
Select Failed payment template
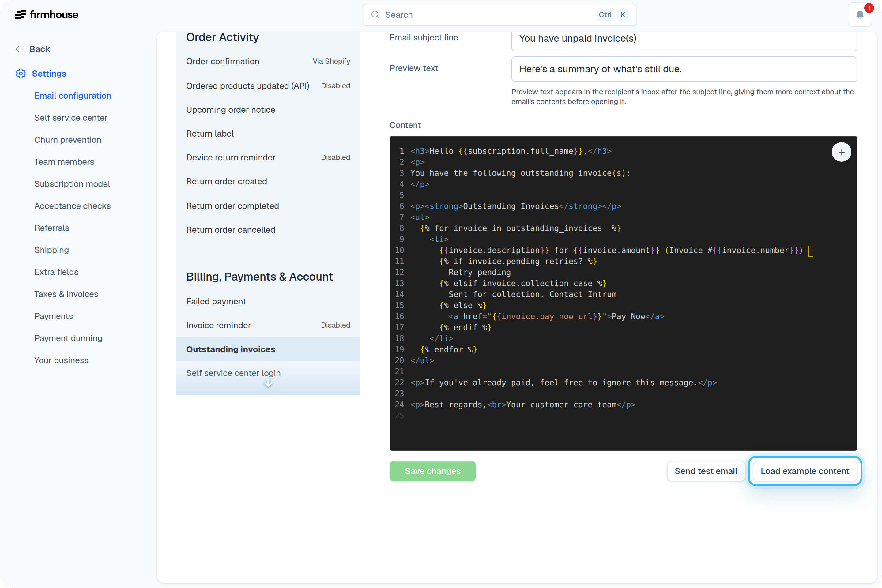(268, 301)
